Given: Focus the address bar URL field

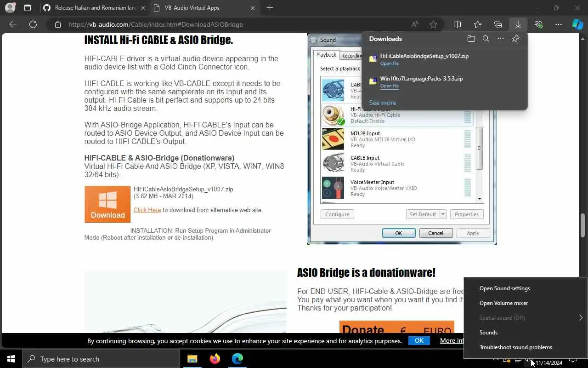Looking at the screenshot, I should click(230, 24).
